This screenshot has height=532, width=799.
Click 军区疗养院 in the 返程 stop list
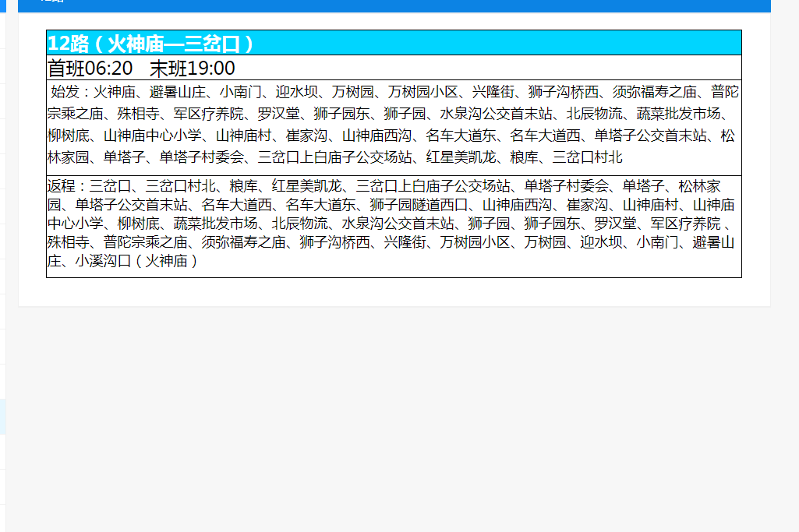tap(685, 223)
